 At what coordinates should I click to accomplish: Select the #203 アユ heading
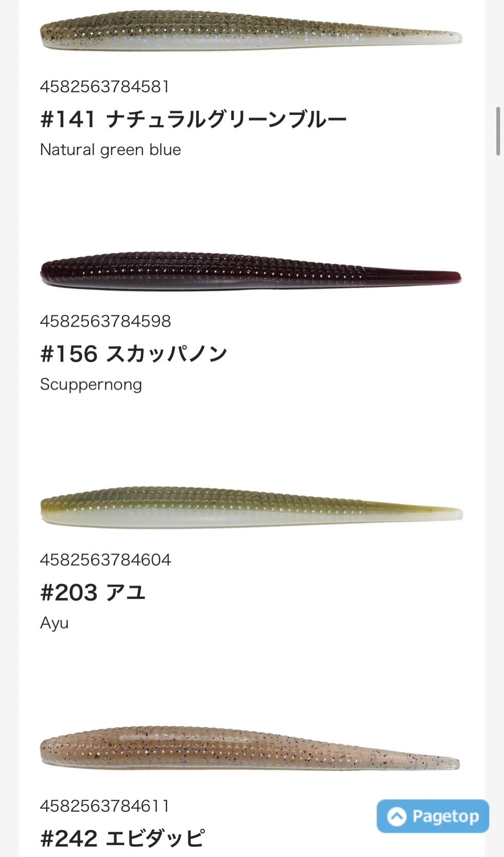point(93,593)
